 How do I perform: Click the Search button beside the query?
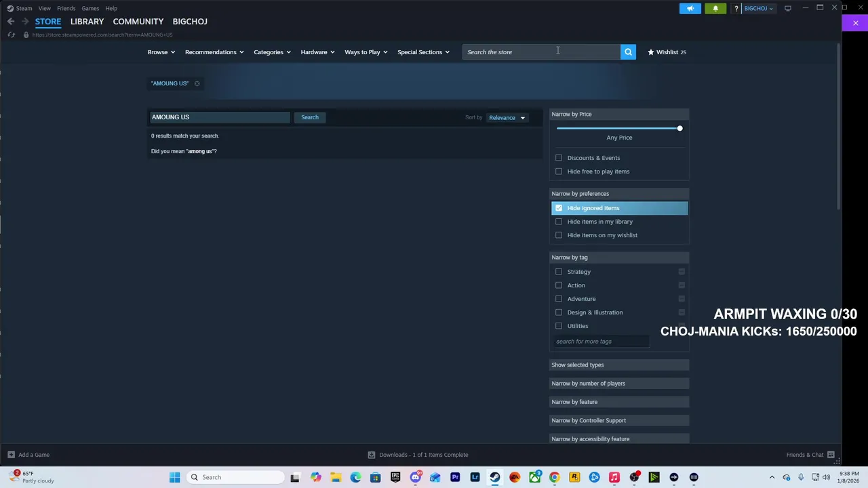(x=310, y=117)
